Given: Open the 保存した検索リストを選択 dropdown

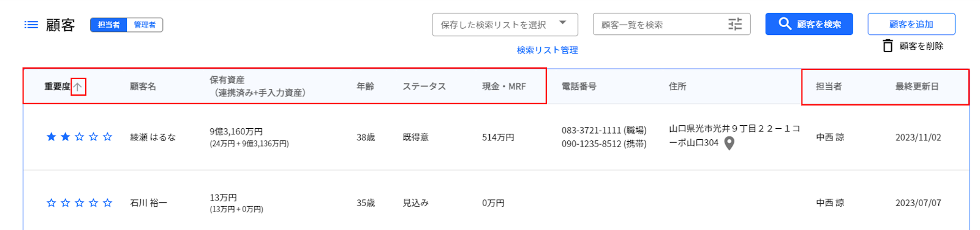Looking at the screenshot, I should click(x=505, y=25).
